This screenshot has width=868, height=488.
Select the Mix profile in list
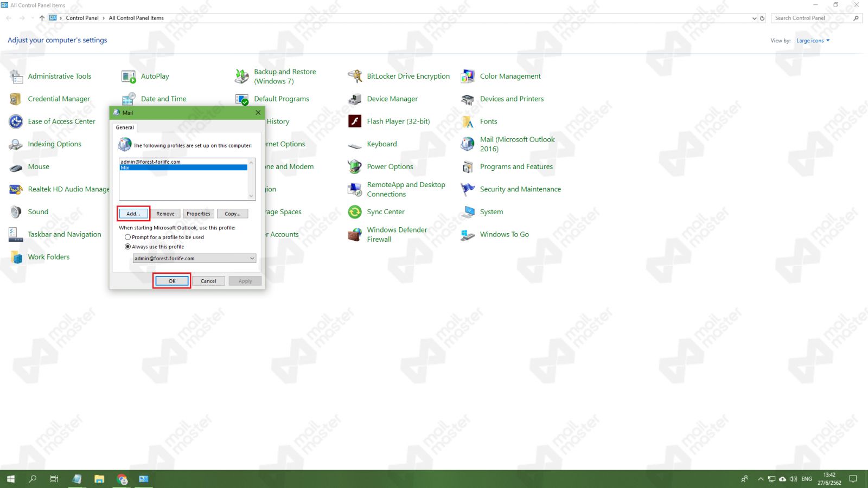coord(183,168)
